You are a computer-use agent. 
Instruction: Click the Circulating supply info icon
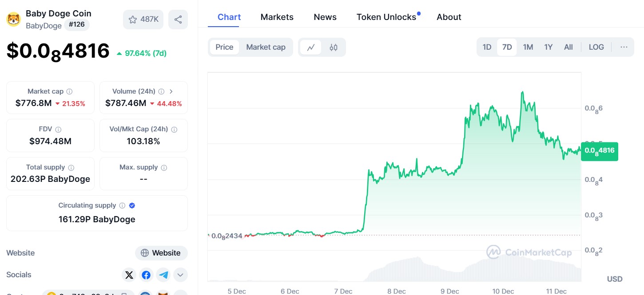(122, 205)
